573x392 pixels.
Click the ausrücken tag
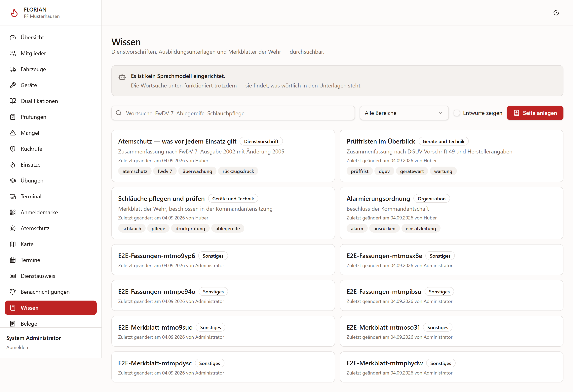pos(384,228)
